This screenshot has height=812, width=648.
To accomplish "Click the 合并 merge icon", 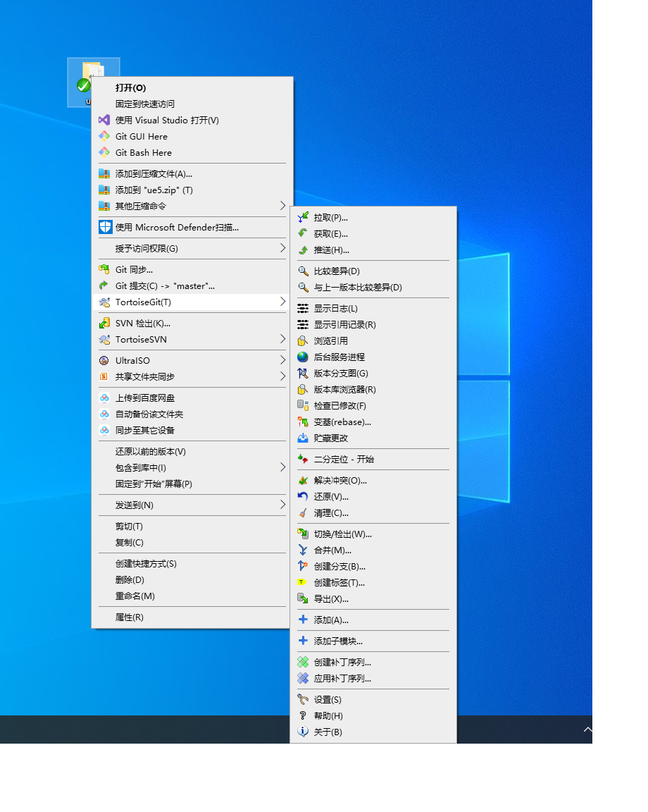I will point(303,550).
